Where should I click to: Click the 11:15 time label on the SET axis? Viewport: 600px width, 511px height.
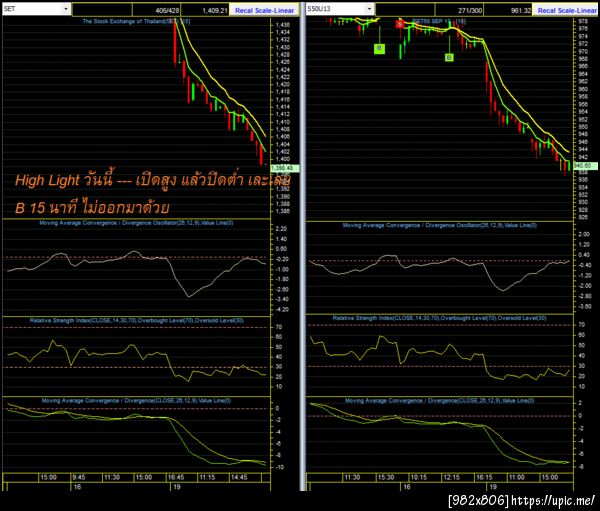(207, 477)
